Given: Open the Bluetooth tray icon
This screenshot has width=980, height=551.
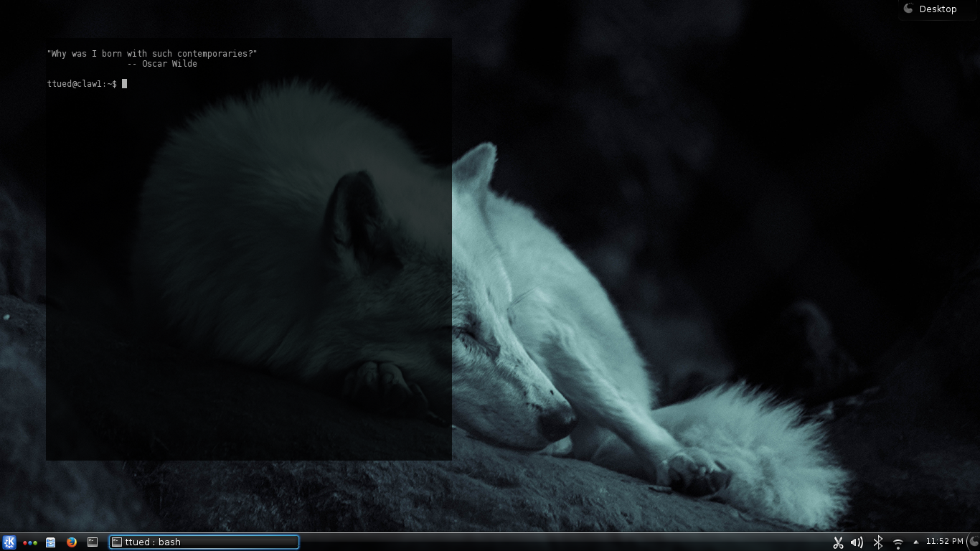Looking at the screenshot, I should click(877, 542).
